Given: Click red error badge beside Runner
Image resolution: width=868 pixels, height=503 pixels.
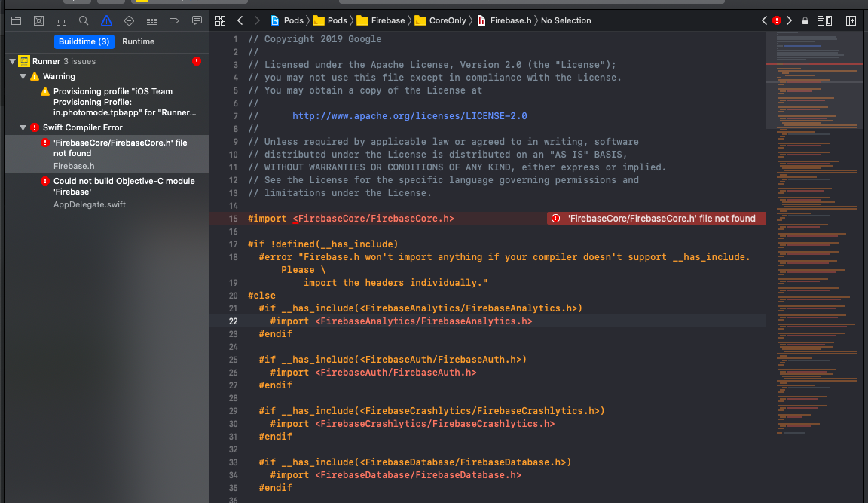Looking at the screenshot, I should 197,61.
